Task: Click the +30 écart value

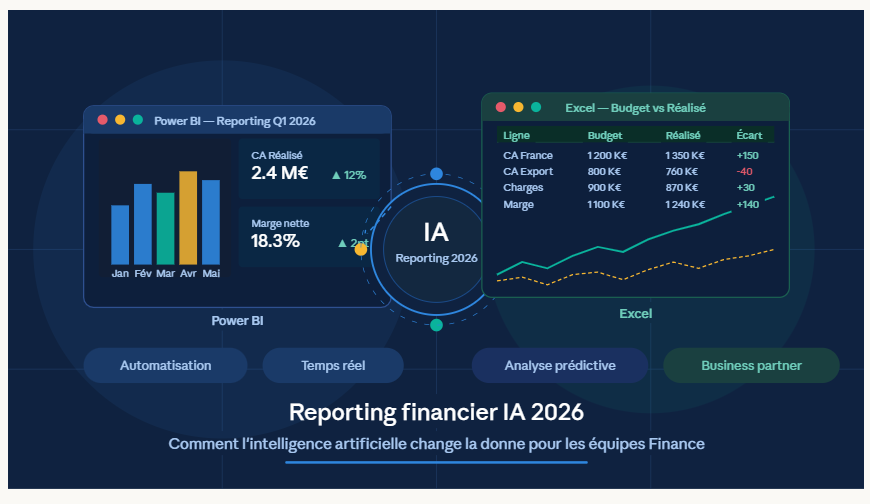Action: pos(745,188)
